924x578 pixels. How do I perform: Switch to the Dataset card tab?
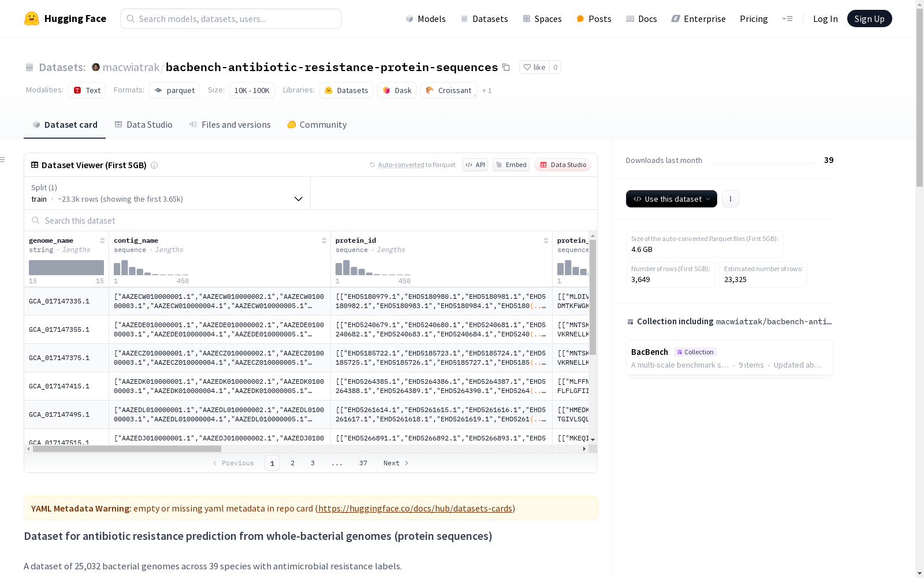(65, 125)
